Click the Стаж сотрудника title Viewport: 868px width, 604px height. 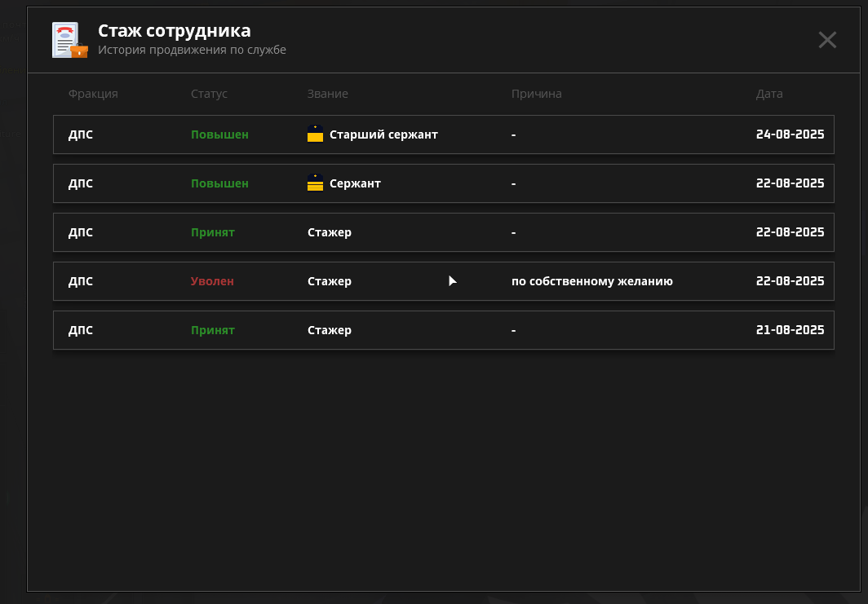click(175, 30)
